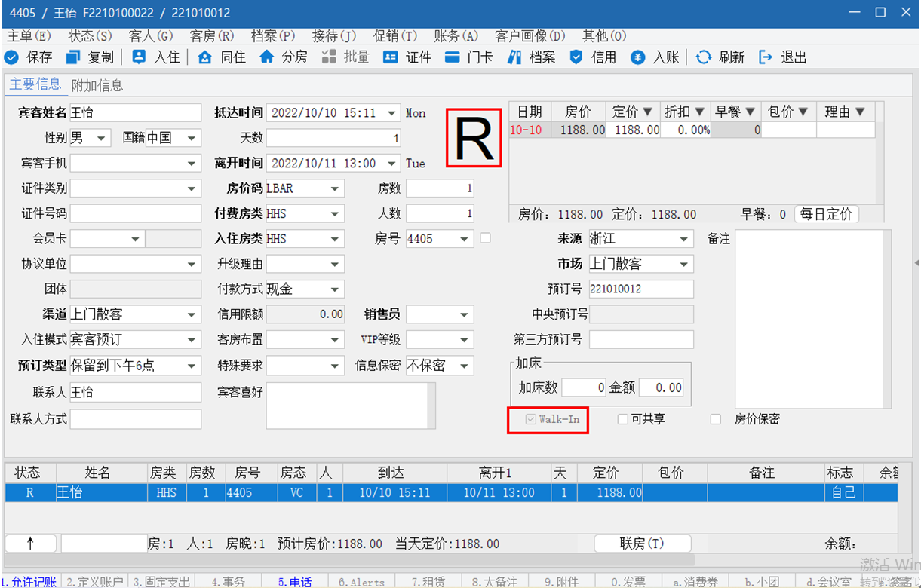Open the 来源 浙江 dropdown
The image size is (921, 588).
[684, 239]
